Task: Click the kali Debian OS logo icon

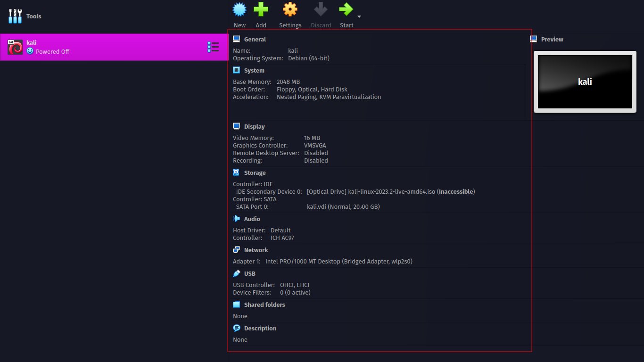Action: [x=15, y=47]
